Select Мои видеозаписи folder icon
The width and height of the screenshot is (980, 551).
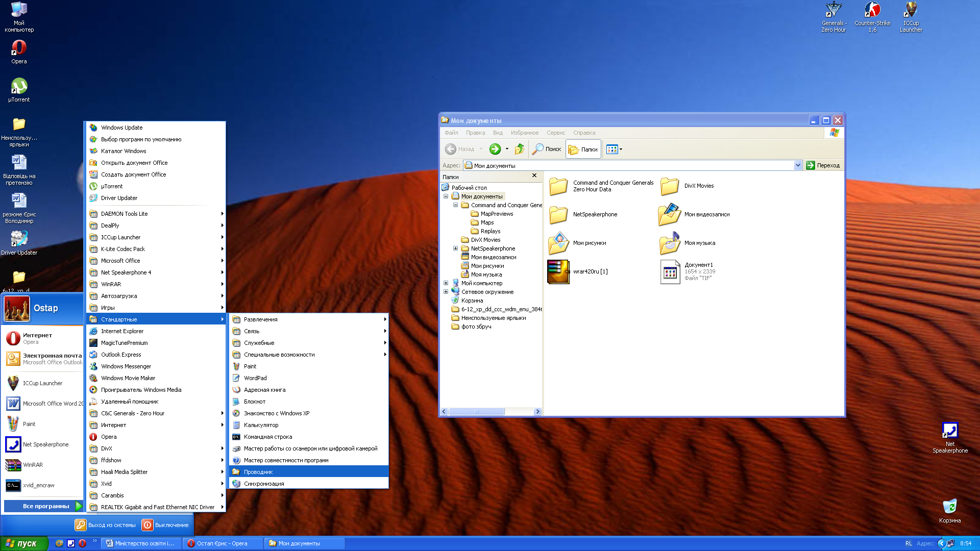click(x=669, y=215)
